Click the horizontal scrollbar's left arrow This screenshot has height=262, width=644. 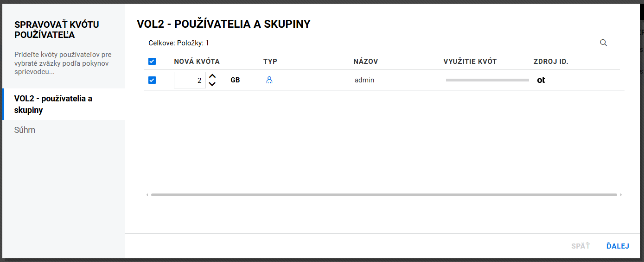(x=147, y=195)
